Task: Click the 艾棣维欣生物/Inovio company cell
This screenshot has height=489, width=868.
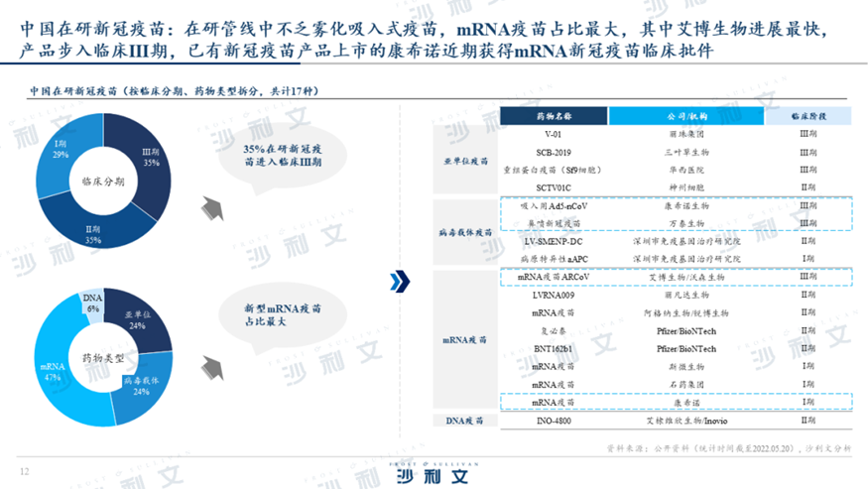Action: (x=686, y=421)
